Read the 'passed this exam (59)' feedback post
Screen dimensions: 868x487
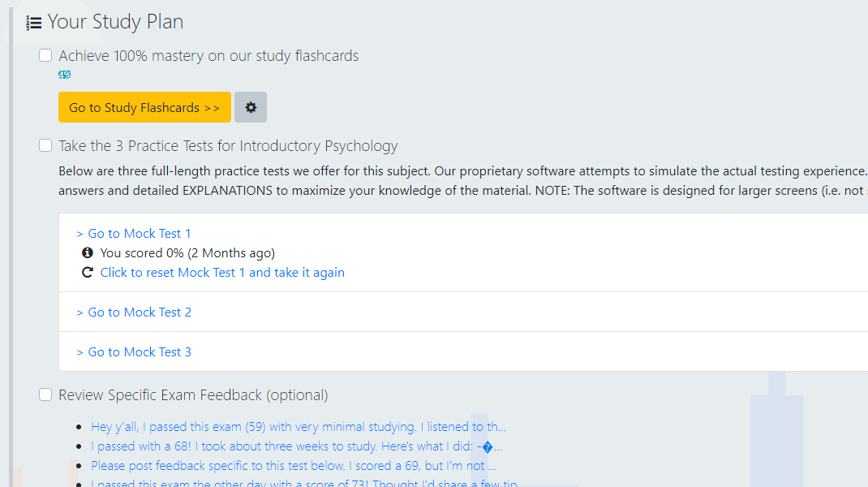[299, 427]
